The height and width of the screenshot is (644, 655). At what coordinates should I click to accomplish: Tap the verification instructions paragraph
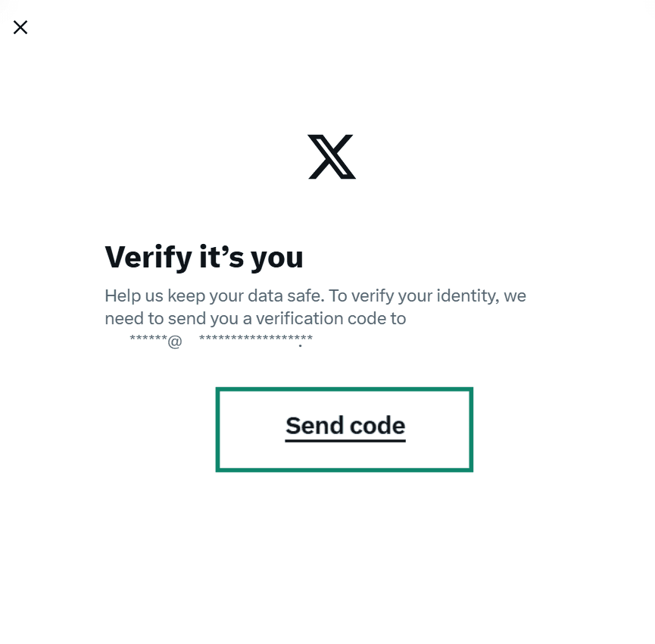(315, 307)
